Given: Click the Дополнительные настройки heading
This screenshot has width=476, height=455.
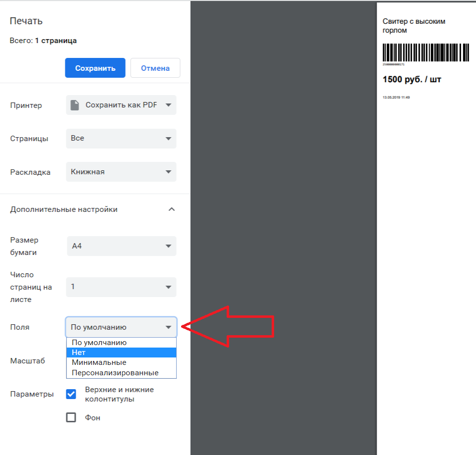Looking at the screenshot, I should (x=64, y=209).
